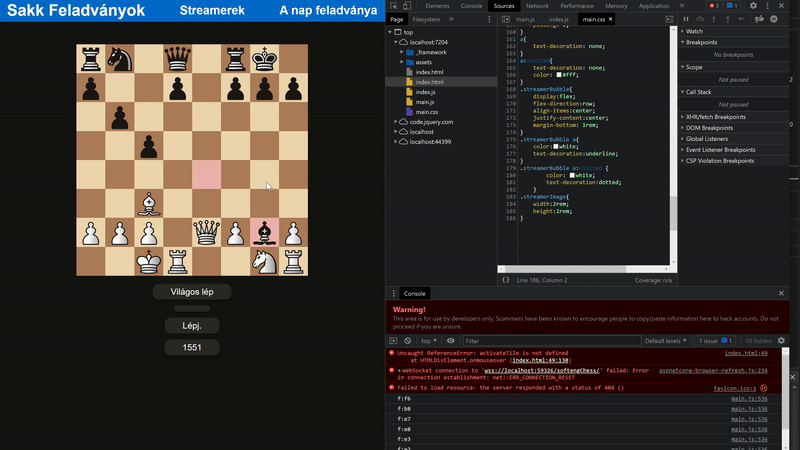
Task: Open the Streamerek navigation link
Action: click(211, 11)
